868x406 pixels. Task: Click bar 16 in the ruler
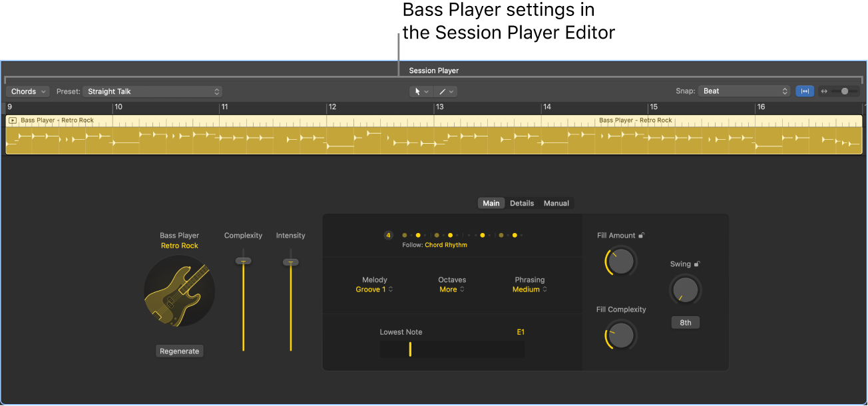[761, 106]
